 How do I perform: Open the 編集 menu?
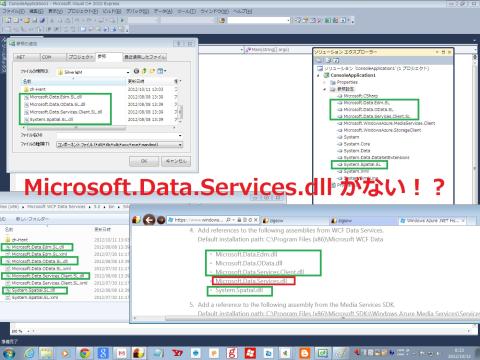pos(36,11)
